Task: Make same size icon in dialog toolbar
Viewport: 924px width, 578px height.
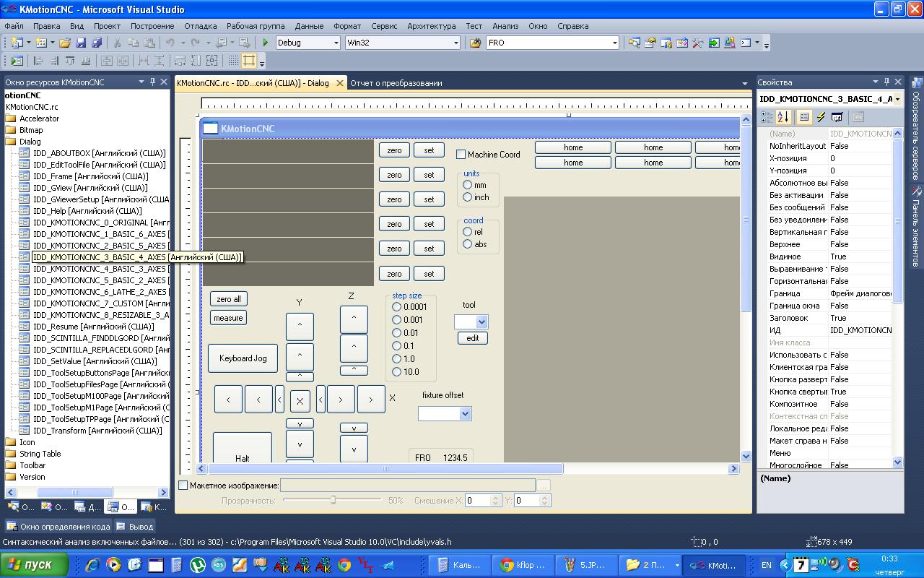Action: [x=212, y=61]
